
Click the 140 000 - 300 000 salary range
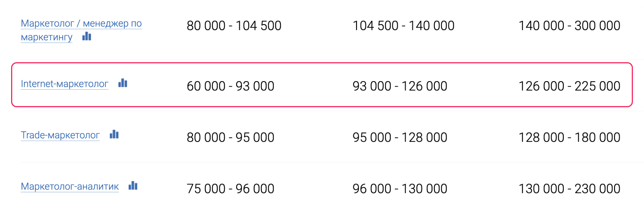coord(569,26)
